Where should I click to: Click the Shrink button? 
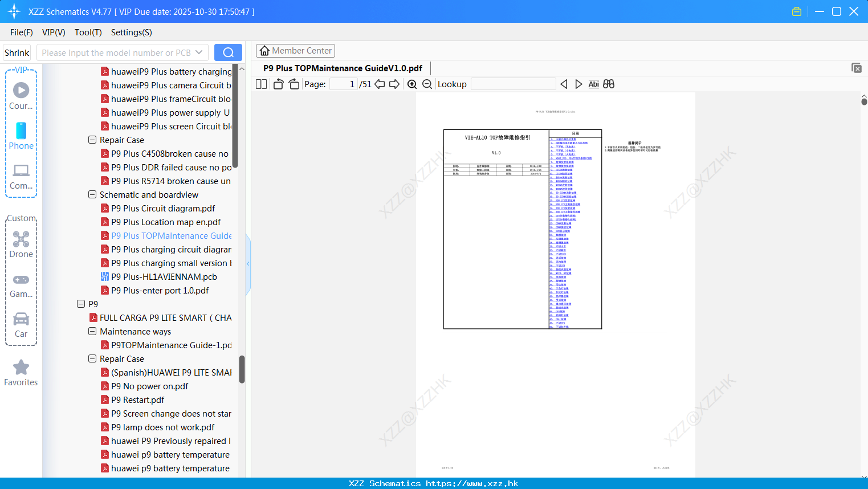(x=17, y=52)
